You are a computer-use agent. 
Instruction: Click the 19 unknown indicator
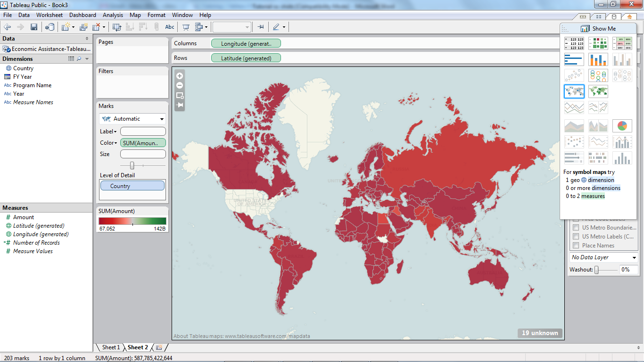tap(540, 333)
